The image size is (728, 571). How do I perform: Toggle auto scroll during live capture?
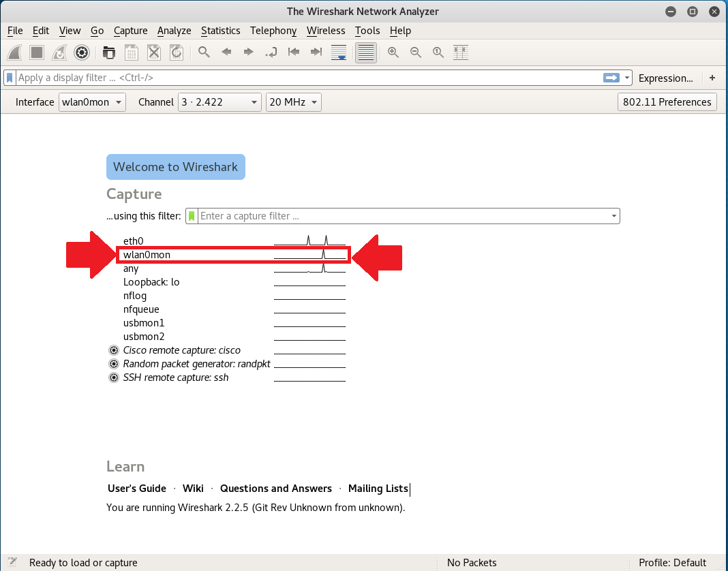339,52
